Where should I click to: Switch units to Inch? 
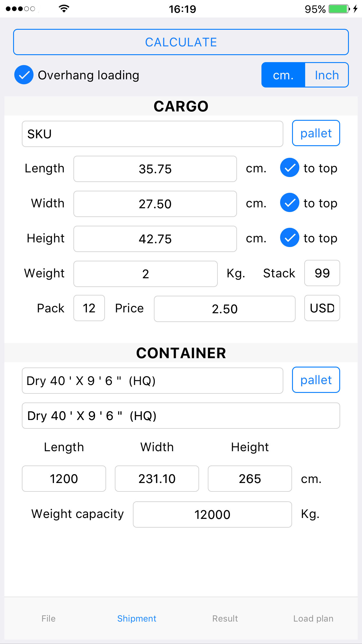pos(326,75)
